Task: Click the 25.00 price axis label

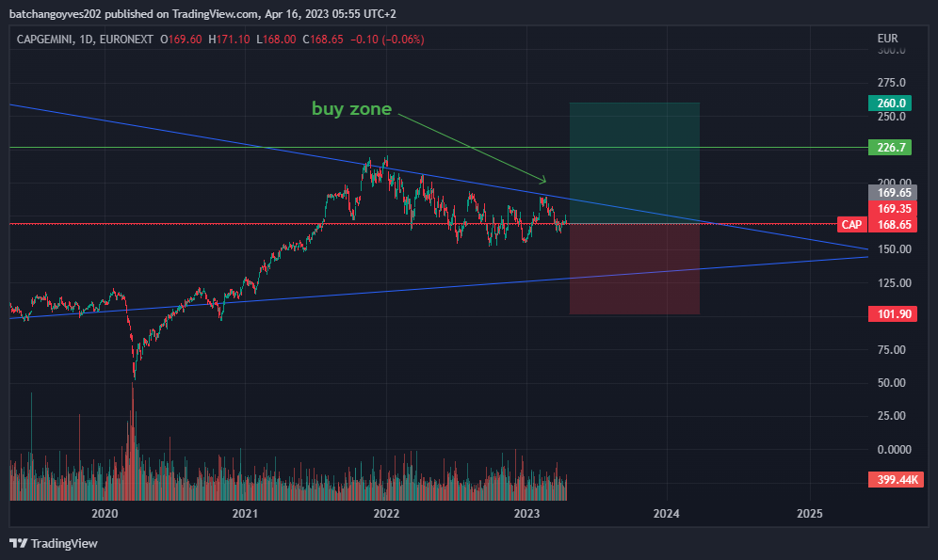Action: 891,415
